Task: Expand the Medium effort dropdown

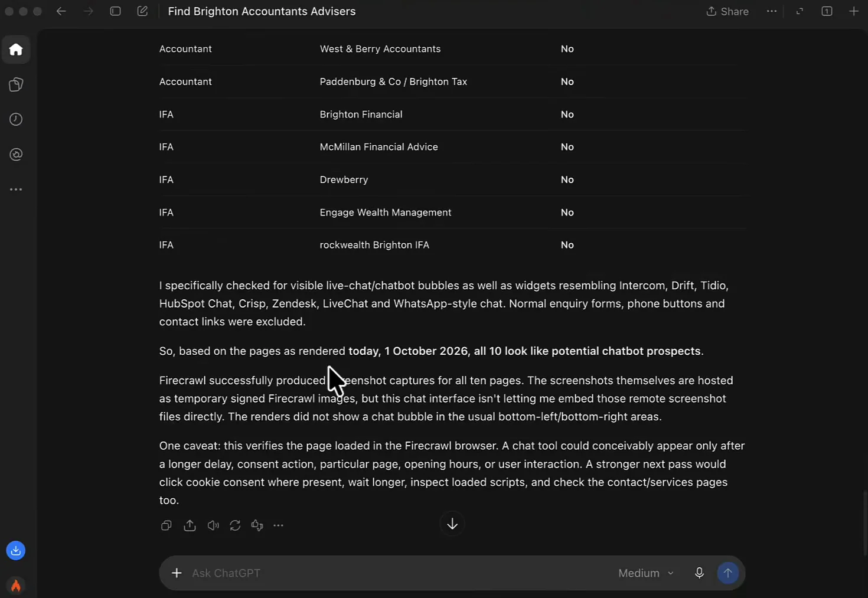Action: pyautogui.click(x=646, y=573)
